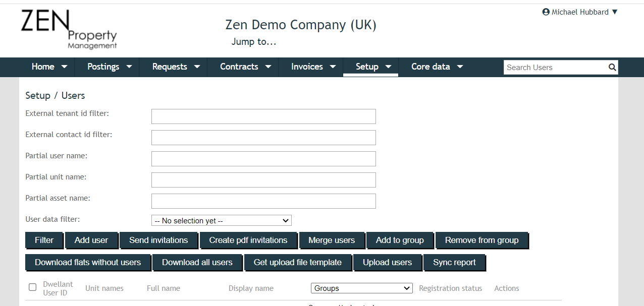Image resolution: width=644 pixels, height=306 pixels.
Task: Click the Filter button
Action: 44,240
